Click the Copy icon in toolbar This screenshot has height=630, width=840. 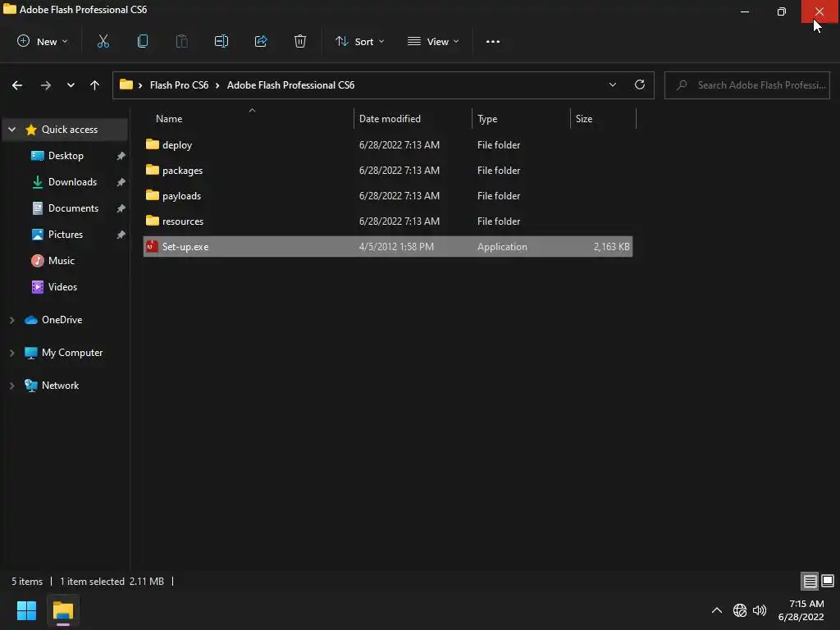143,41
